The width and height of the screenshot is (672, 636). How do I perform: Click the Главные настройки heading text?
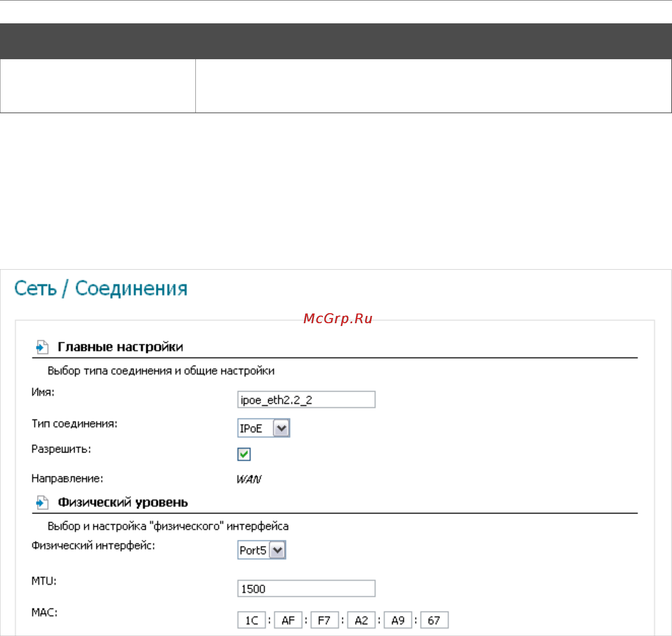coord(121,347)
